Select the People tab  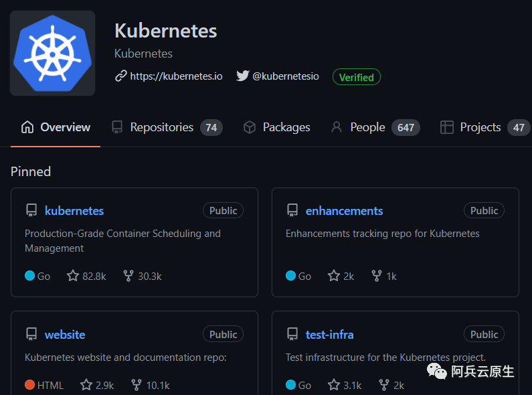[375, 127]
